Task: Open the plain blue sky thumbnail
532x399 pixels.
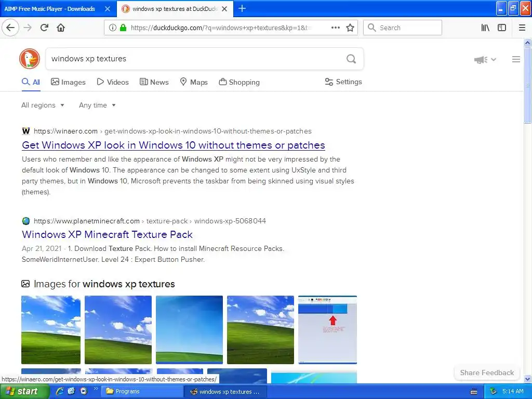Action: (x=189, y=330)
